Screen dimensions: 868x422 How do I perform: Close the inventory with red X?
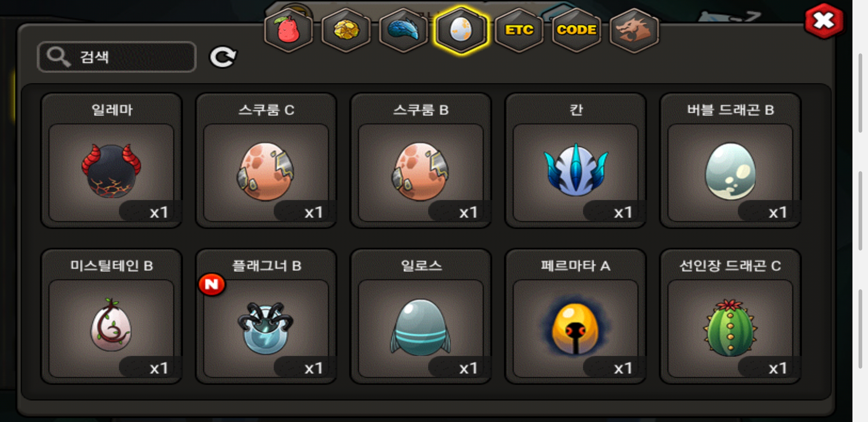[824, 21]
